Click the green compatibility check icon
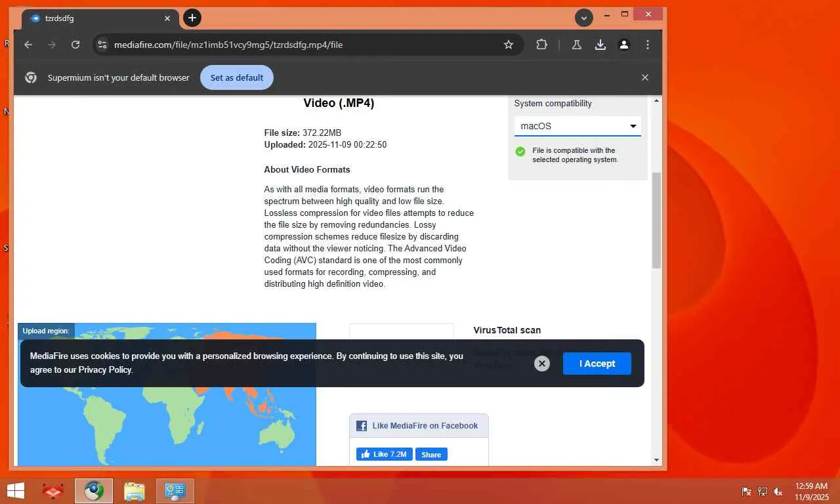840x504 pixels. pyautogui.click(x=520, y=152)
